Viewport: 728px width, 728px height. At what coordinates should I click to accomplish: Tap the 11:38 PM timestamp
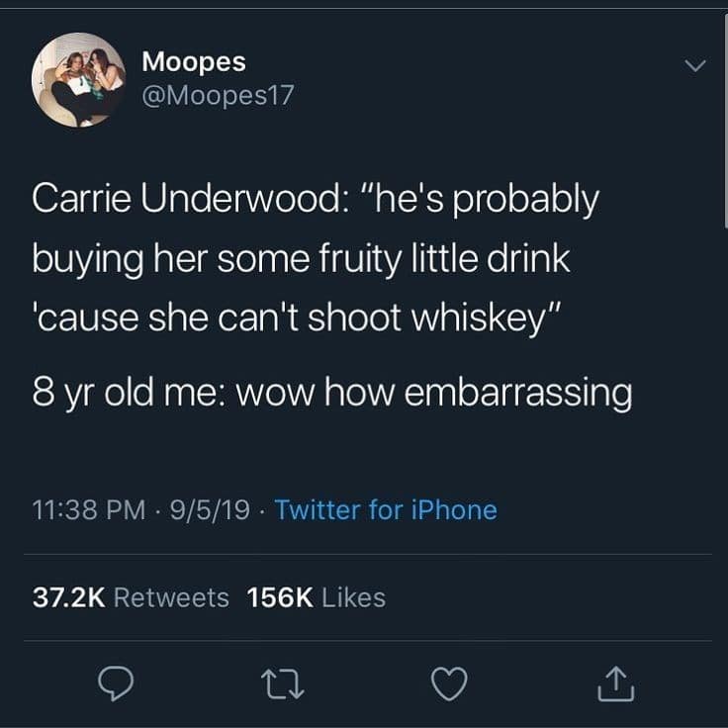(89, 509)
